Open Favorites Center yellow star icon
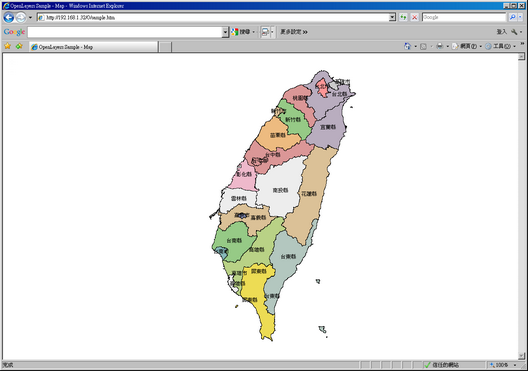Image resolution: width=528 pixels, height=371 pixels. (x=7, y=46)
